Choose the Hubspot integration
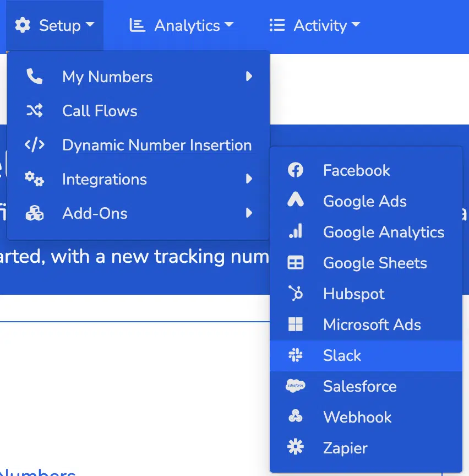The image size is (469, 476). pyautogui.click(x=366, y=294)
